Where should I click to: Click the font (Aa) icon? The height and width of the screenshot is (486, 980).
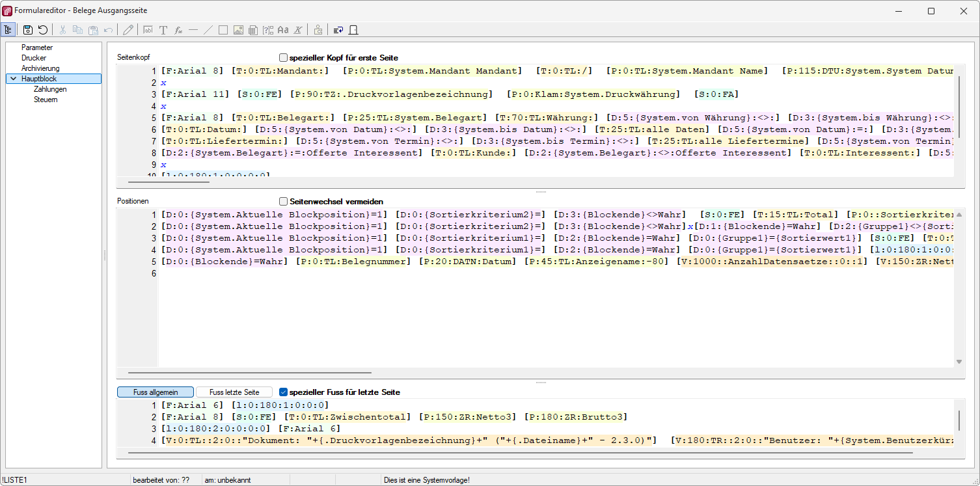[x=283, y=29]
